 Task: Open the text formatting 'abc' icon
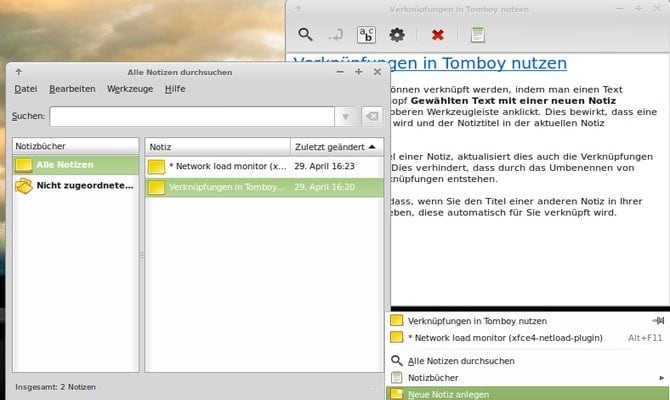click(366, 35)
